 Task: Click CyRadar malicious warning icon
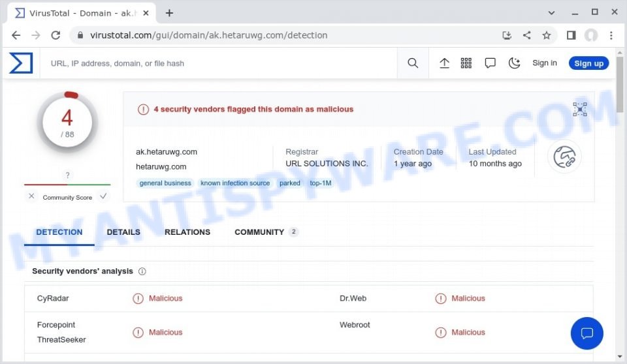point(138,299)
